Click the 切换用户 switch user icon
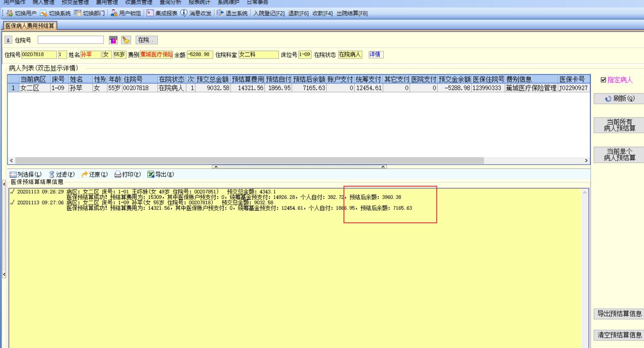The height and width of the screenshot is (348, 644). click(10, 13)
